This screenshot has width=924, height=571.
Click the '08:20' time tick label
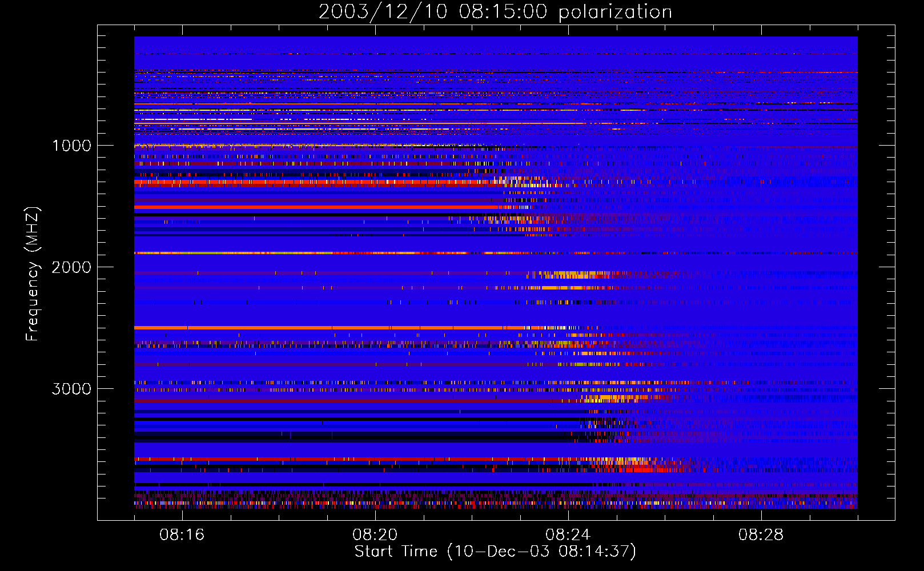tap(375, 535)
